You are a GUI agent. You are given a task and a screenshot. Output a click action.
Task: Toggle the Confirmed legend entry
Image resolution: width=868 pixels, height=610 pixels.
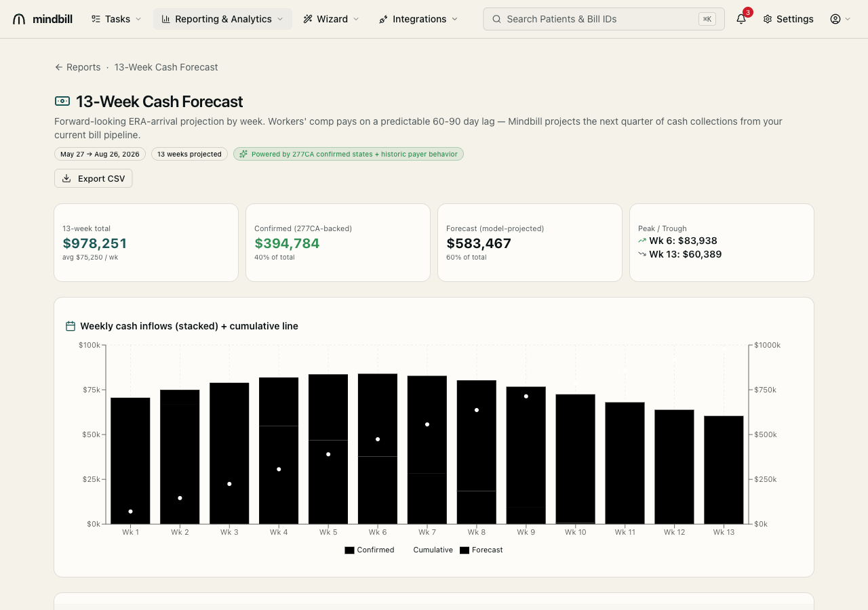369,550
